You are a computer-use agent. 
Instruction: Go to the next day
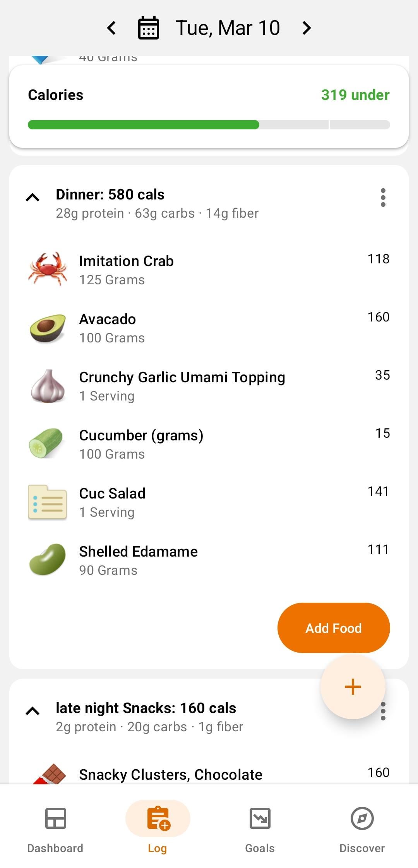(x=307, y=28)
